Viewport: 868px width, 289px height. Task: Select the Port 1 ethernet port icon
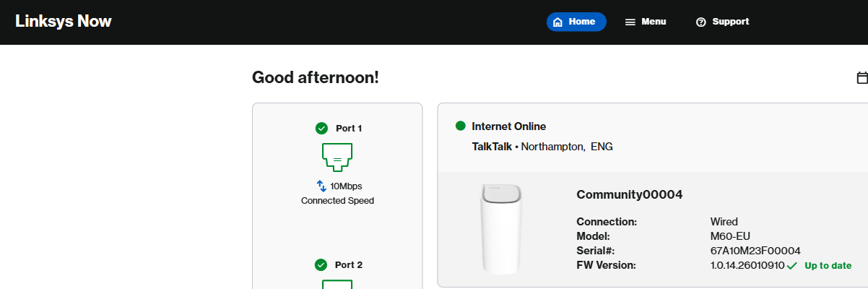coord(337,156)
